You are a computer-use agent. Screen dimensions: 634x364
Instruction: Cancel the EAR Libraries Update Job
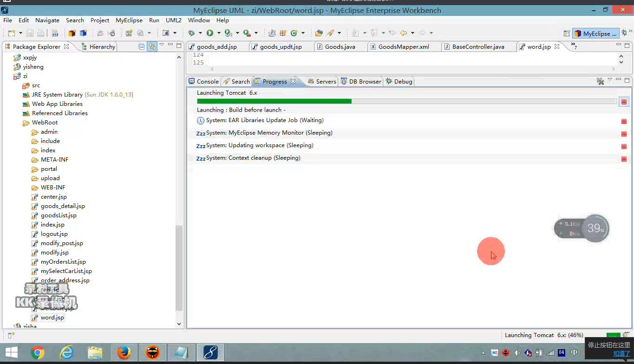(x=624, y=121)
